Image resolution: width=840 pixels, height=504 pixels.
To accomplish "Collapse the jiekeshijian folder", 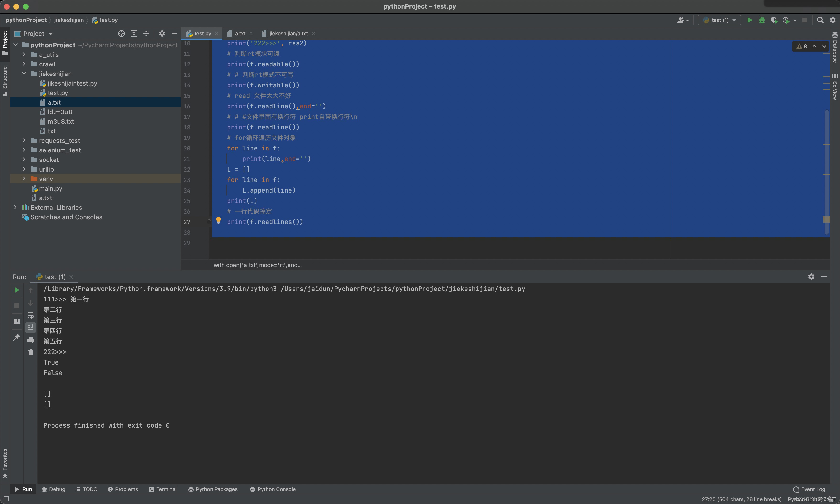I will click(24, 73).
